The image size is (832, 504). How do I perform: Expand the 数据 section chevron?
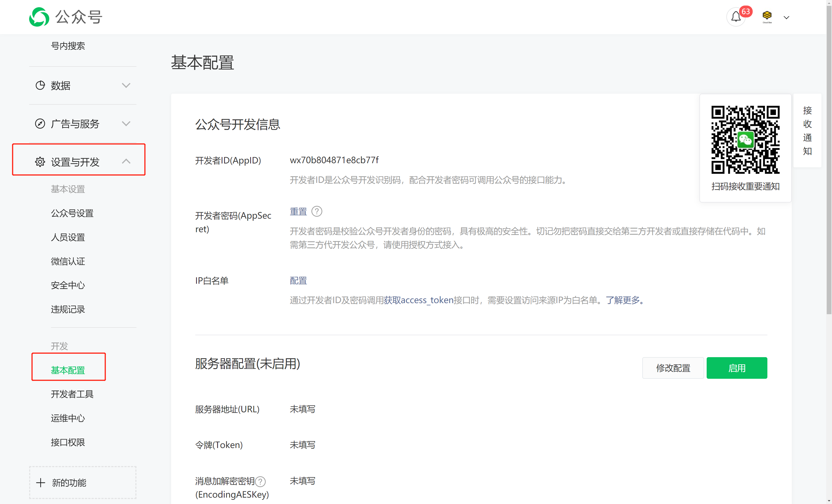click(126, 85)
